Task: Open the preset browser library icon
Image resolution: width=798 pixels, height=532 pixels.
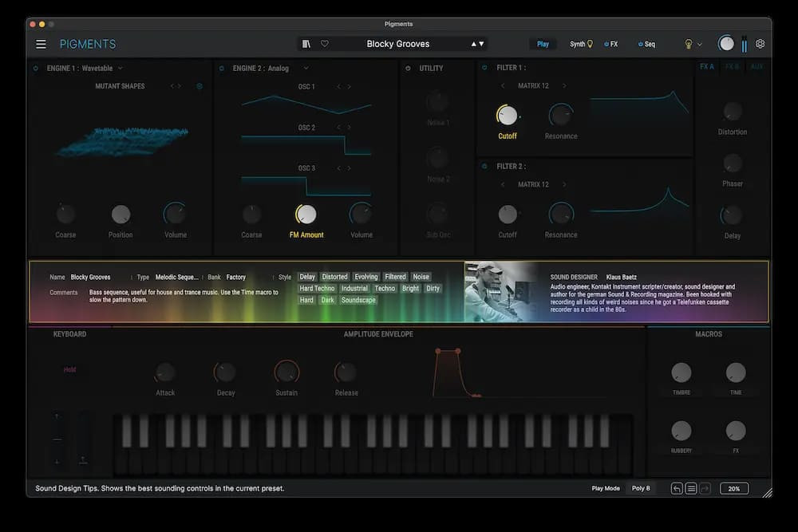Action: tap(306, 45)
